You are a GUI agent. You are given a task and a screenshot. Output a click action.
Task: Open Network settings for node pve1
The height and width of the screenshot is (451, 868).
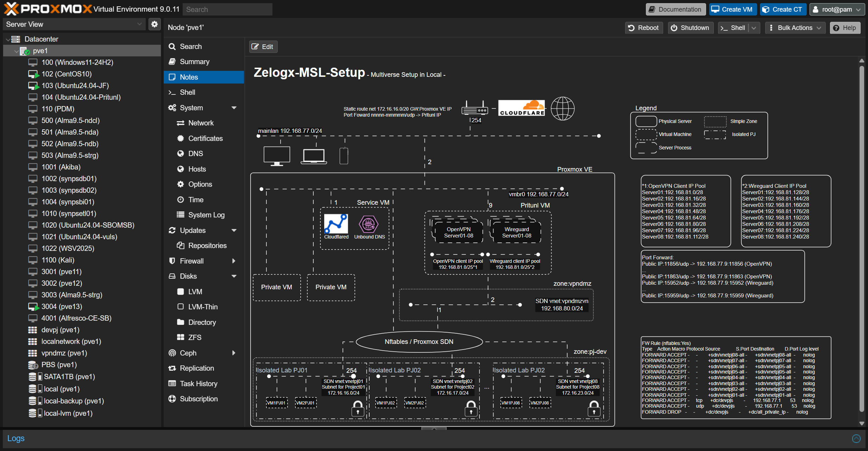pyautogui.click(x=201, y=123)
